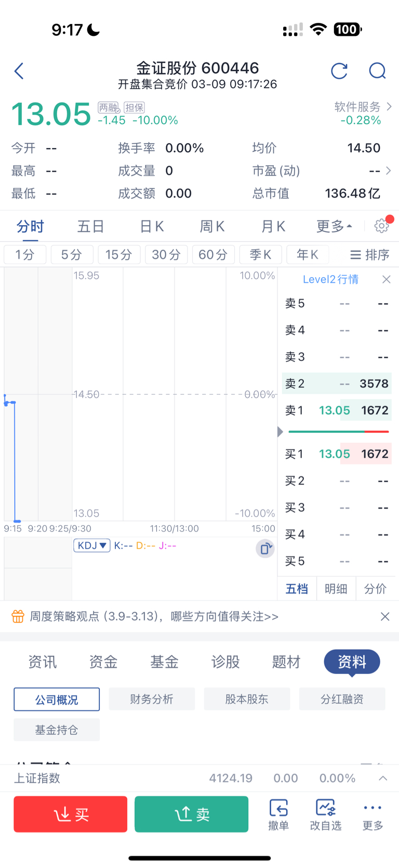
Task: Open the gift icon promotion
Action: pyautogui.click(x=18, y=616)
